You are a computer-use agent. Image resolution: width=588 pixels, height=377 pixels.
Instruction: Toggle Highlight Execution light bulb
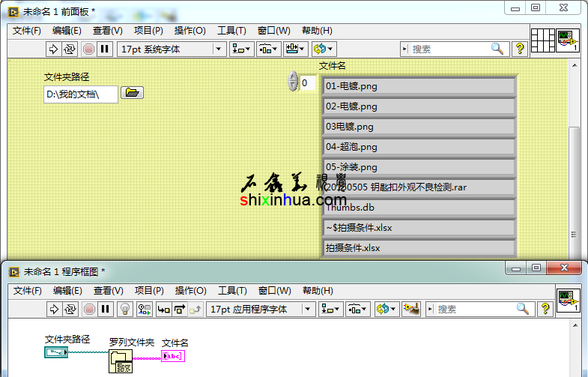coord(125,309)
